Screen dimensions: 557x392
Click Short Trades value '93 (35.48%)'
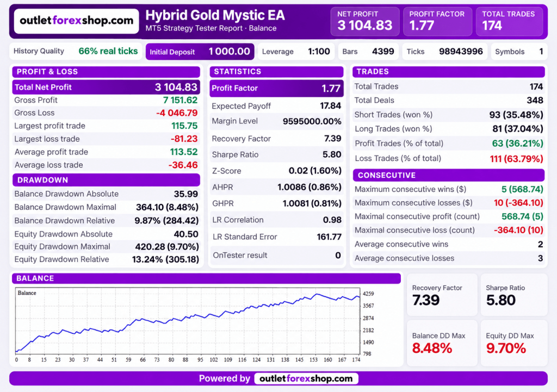pyautogui.click(x=516, y=115)
